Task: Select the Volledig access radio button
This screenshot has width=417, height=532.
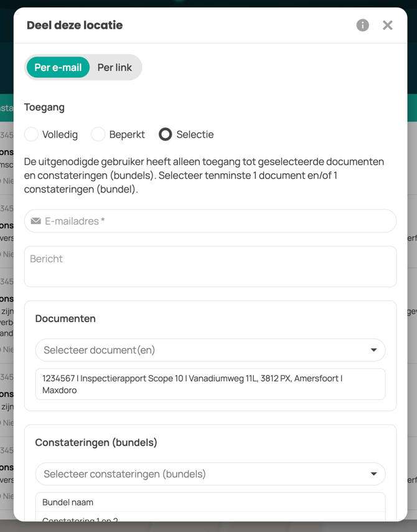Action: click(31, 135)
